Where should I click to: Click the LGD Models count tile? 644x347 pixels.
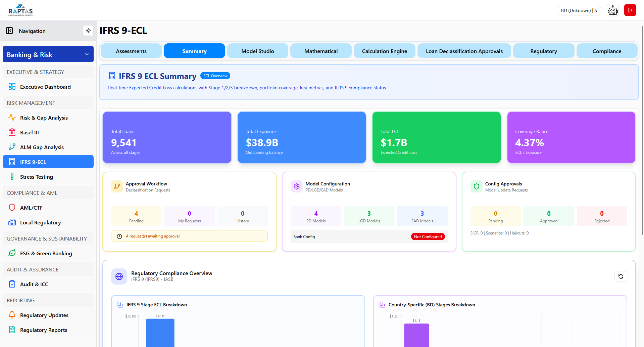pos(369,216)
